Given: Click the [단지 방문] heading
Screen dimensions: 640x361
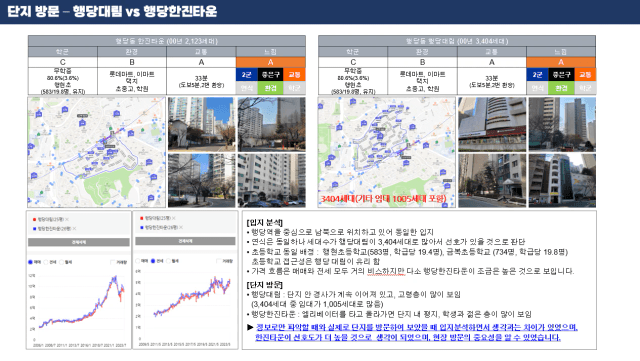Looking at the screenshot, I should pyautogui.click(x=264, y=285).
